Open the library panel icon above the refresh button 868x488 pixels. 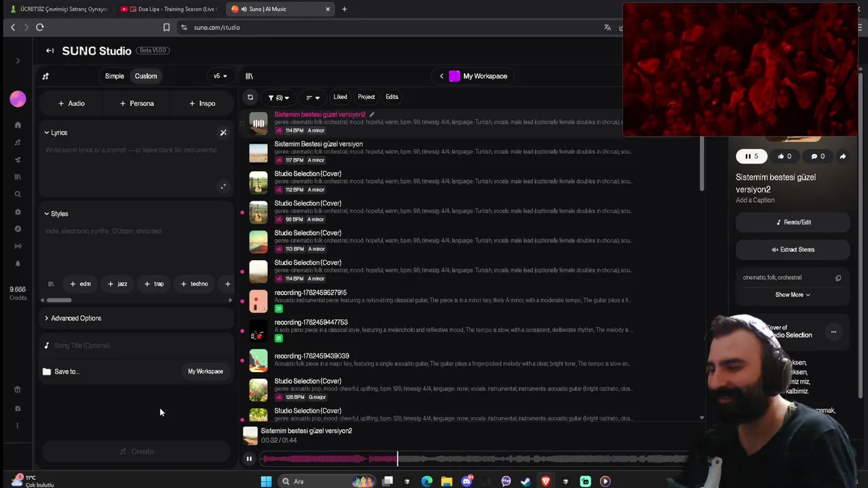(249, 76)
